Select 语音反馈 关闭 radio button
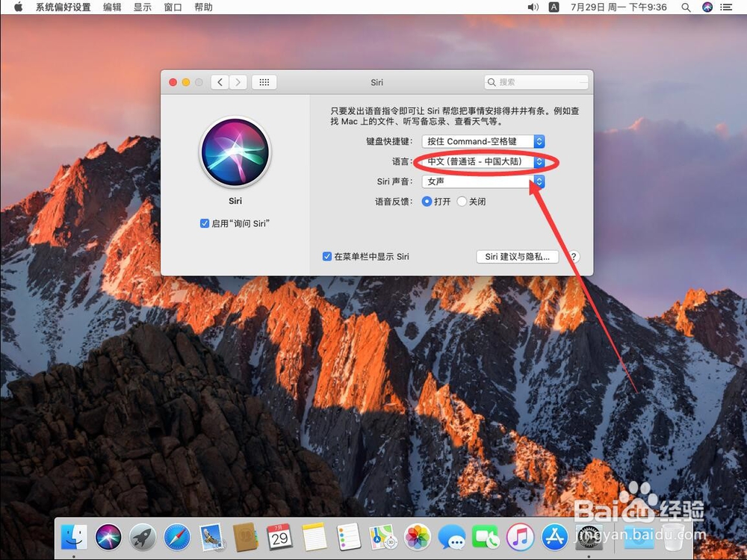Screen dimensions: 747x560 (462, 202)
